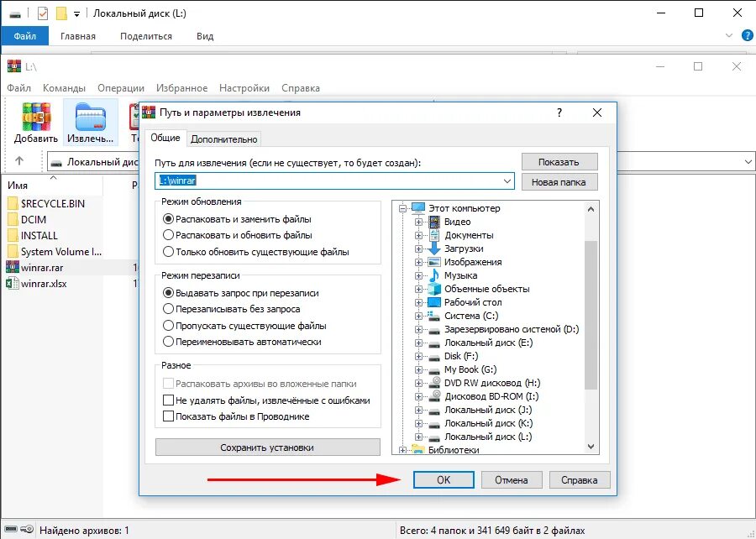
Task: Click the Загрузки blue arrow icon
Action: pyautogui.click(x=434, y=249)
